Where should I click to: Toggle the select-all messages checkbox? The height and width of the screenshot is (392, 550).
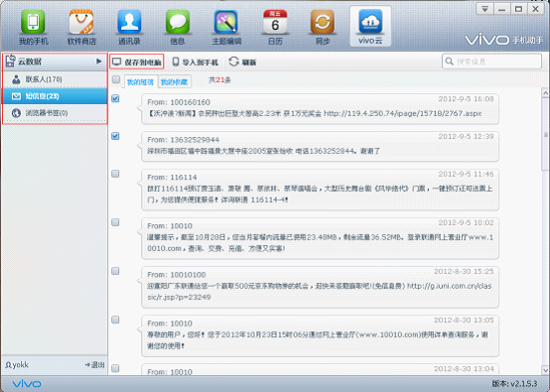[116, 79]
